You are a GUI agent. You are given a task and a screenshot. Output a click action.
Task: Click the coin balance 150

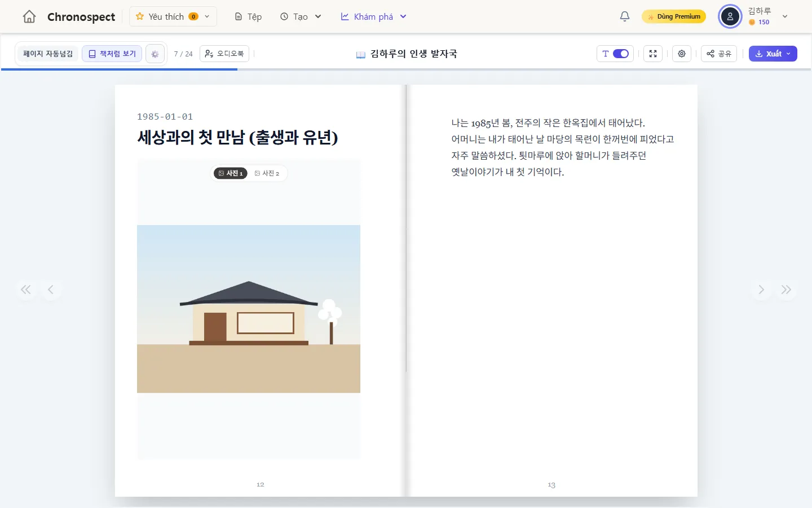(x=759, y=23)
